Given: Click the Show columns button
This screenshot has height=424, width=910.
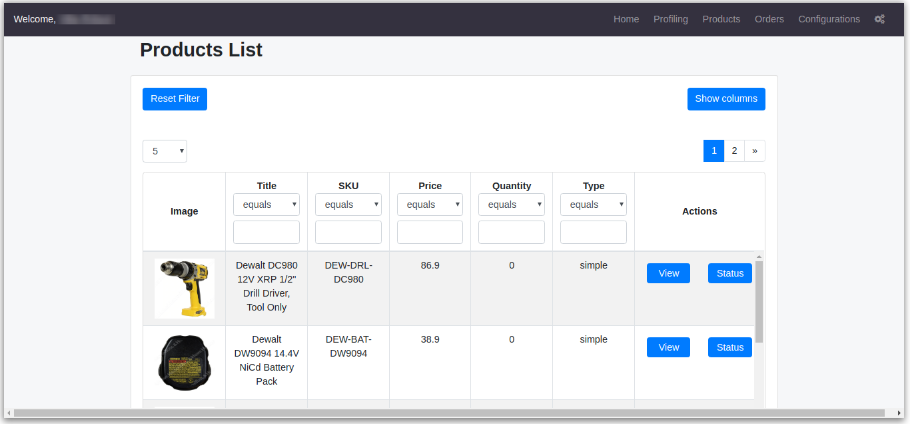Looking at the screenshot, I should [x=726, y=99].
